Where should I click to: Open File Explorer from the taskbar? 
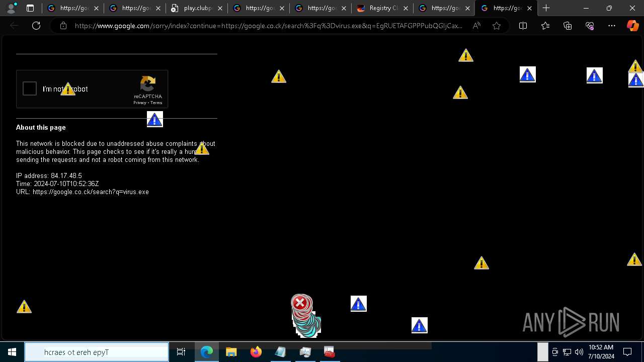(231, 352)
